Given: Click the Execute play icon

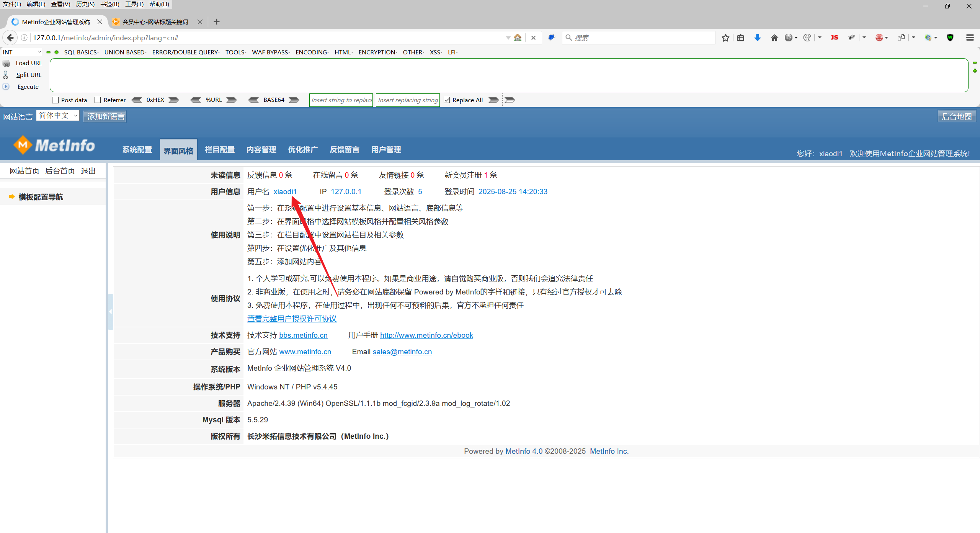Looking at the screenshot, I should pyautogui.click(x=6, y=87).
